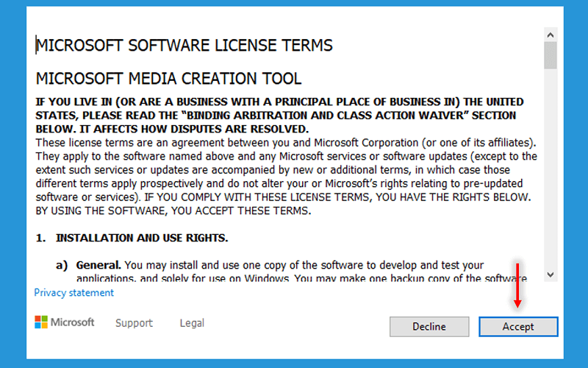Click the Microsoft logo icon
Screen dimensions: 588x368
[41, 322]
